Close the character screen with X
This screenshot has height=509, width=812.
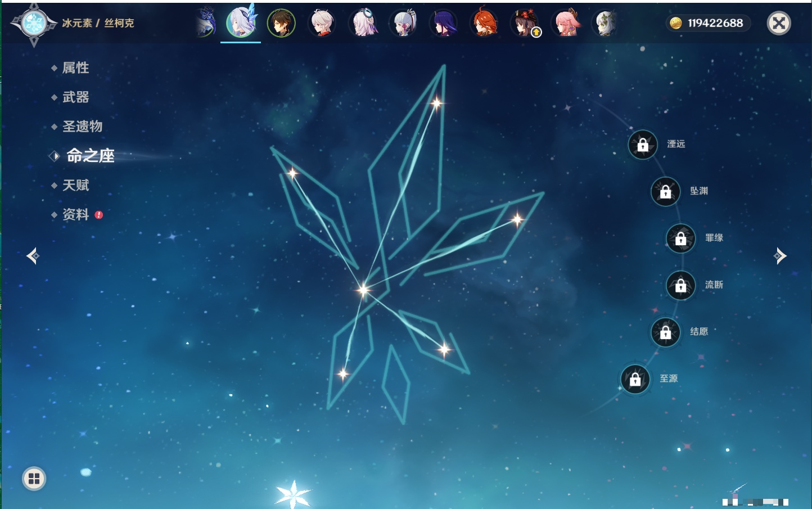coord(779,23)
